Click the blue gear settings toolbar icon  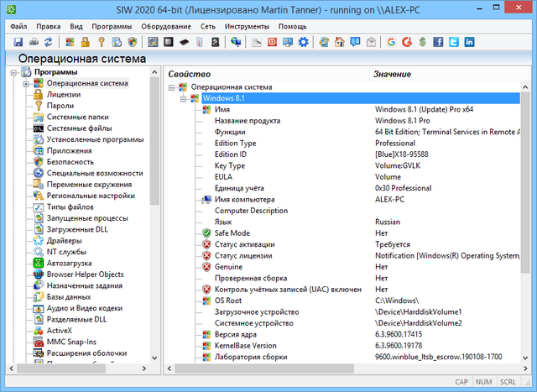pos(304,41)
